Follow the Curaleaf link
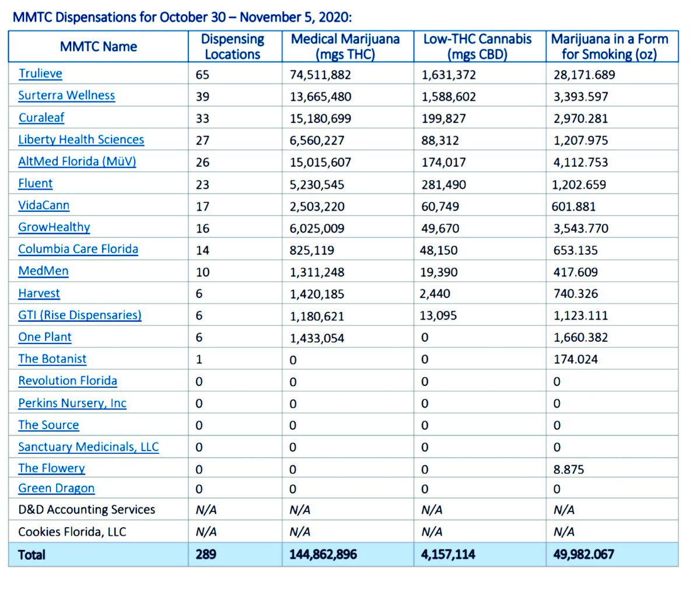700x589 pixels. (x=41, y=117)
